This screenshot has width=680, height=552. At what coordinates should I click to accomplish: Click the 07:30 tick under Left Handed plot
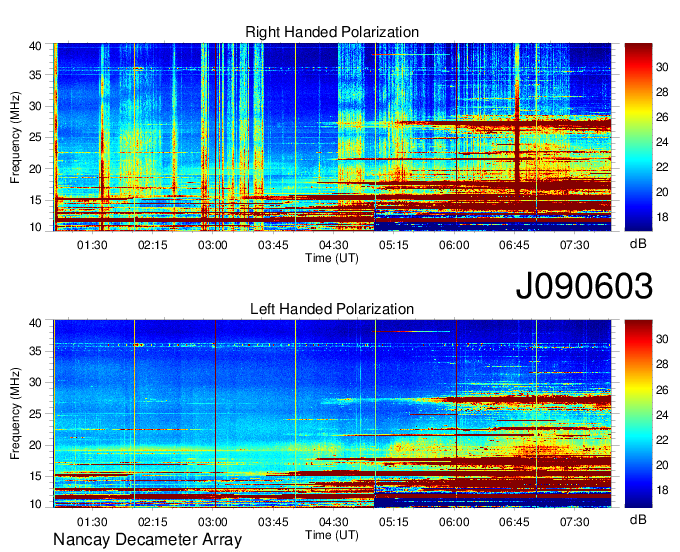click(574, 522)
